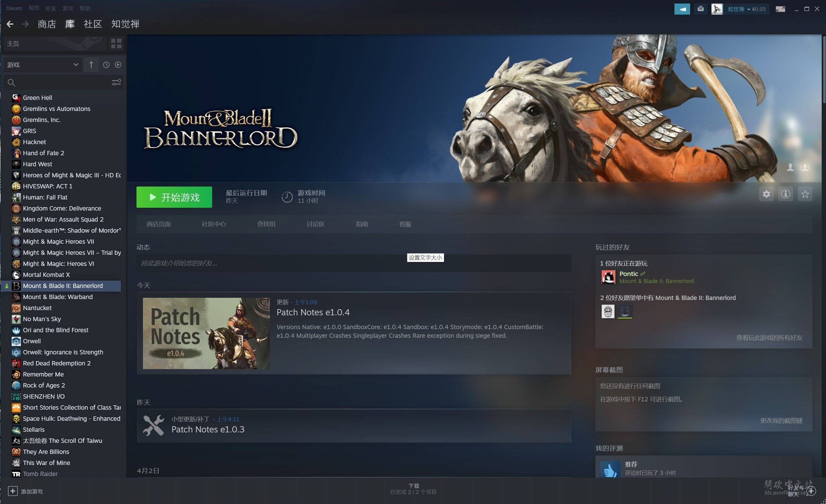Click the second wishlist friend avatar

click(x=625, y=312)
